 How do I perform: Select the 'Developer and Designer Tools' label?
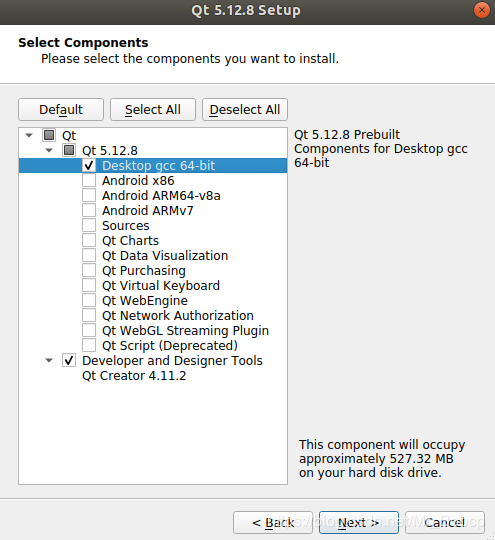172,361
